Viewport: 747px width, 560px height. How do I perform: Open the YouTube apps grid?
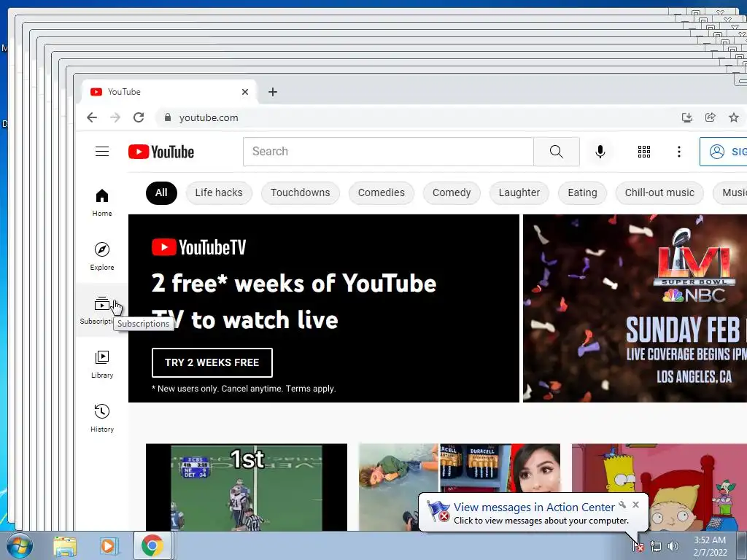tap(643, 152)
